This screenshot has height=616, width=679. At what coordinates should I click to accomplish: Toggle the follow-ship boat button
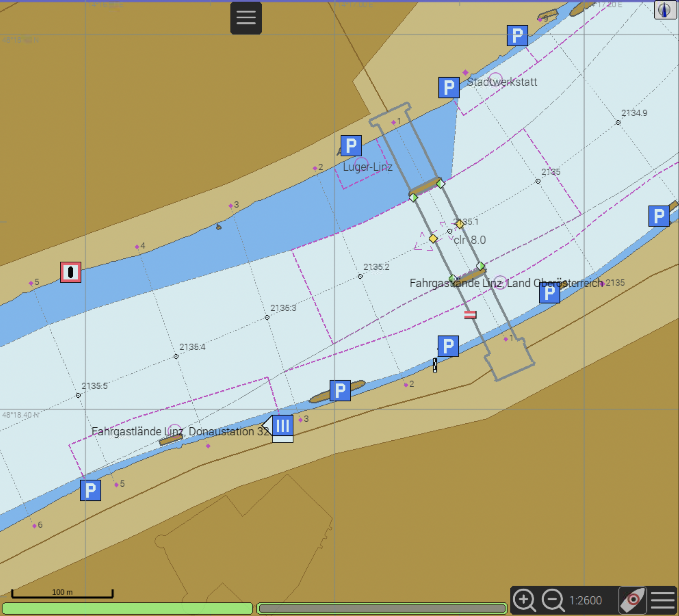(x=632, y=600)
